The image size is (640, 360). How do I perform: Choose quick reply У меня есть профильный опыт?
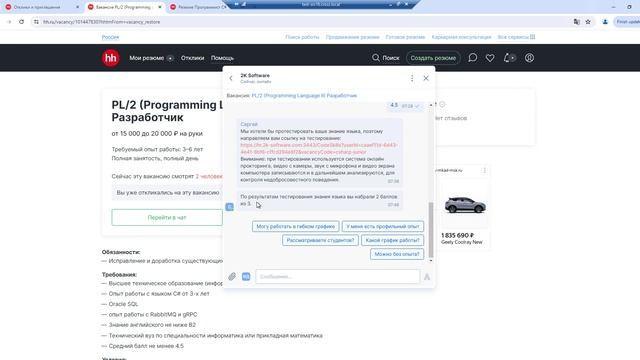[x=382, y=226]
